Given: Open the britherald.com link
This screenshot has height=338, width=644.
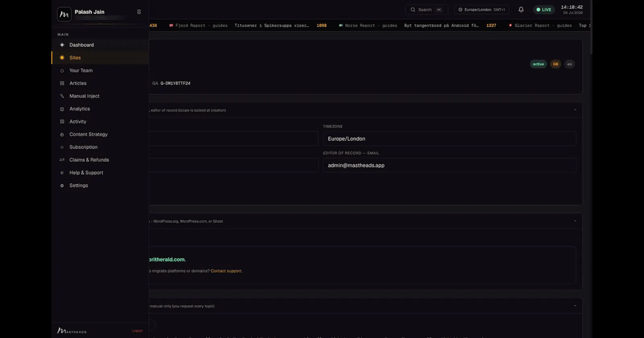Looking at the screenshot, I should point(167,260).
